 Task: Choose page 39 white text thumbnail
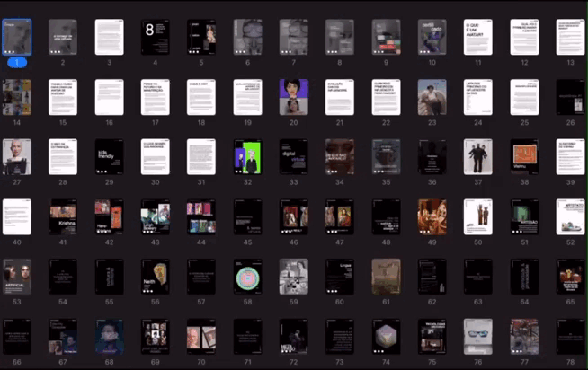pos(570,157)
